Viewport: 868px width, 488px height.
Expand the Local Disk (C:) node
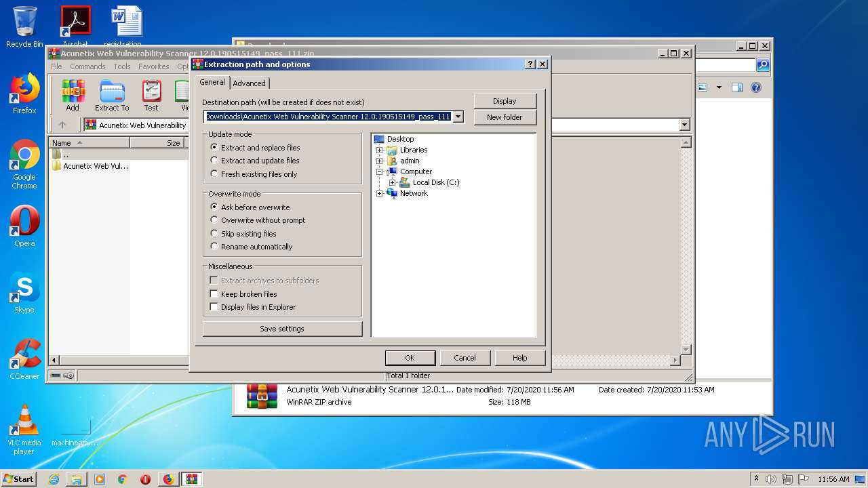(x=393, y=182)
